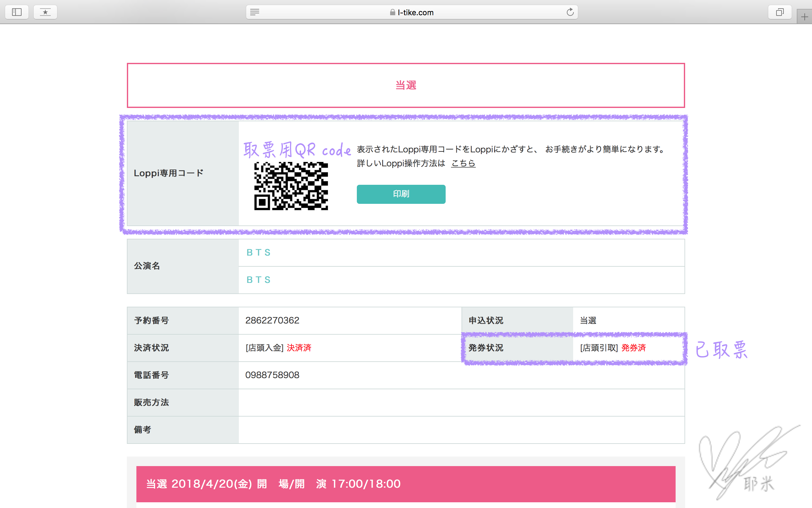The image size is (812, 508).
Task: Open a new tab with plus button
Action: [804, 17]
